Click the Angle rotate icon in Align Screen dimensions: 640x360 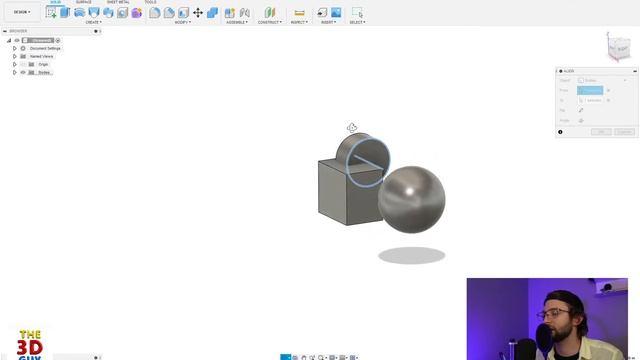pyautogui.click(x=581, y=120)
